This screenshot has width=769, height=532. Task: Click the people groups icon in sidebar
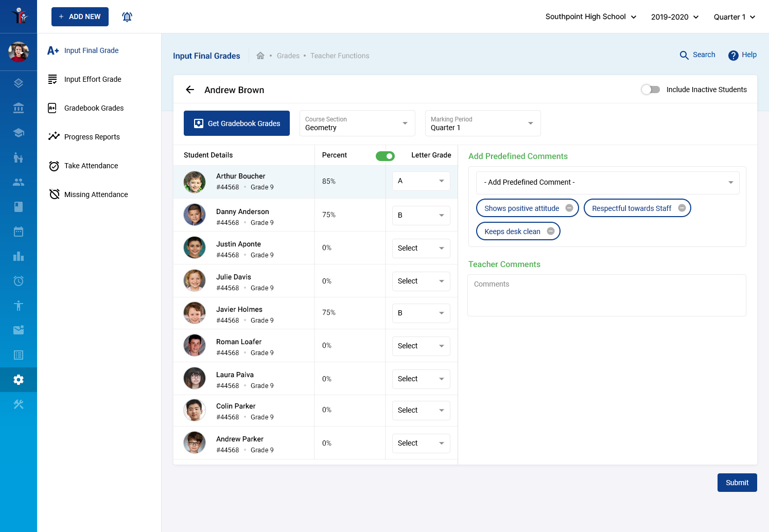click(x=19, y=182)
